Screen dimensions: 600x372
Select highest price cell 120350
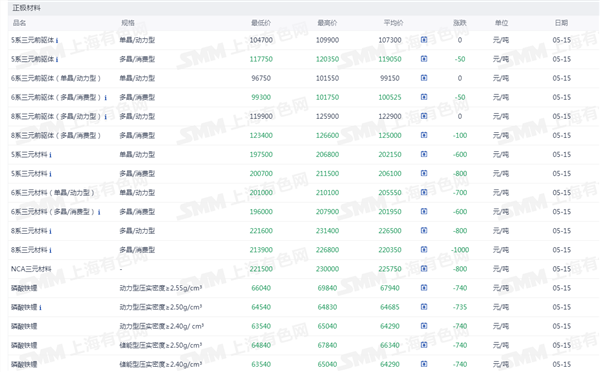click(x=327, y=59)
